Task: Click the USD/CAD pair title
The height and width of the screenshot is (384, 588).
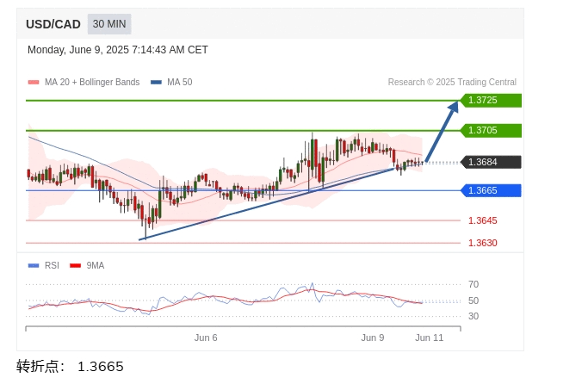Action: [x=53, y=24]
